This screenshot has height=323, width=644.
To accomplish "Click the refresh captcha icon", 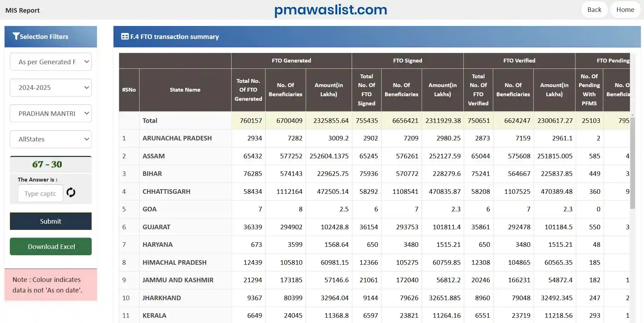I will (71, 192).
